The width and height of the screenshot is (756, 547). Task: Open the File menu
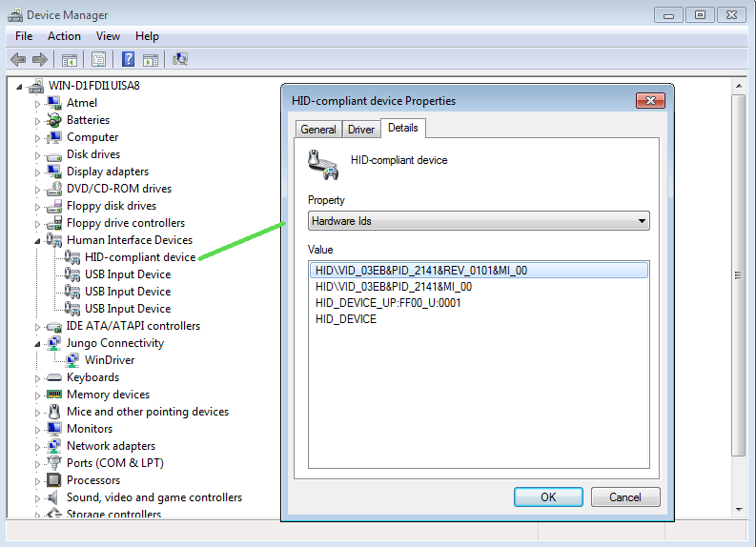click(x=24, y=36)
